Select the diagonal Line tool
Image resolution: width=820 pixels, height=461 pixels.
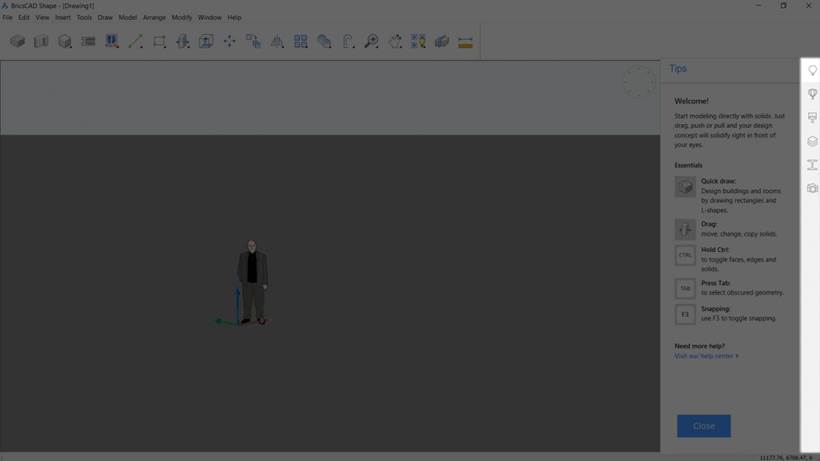(135, 41)
